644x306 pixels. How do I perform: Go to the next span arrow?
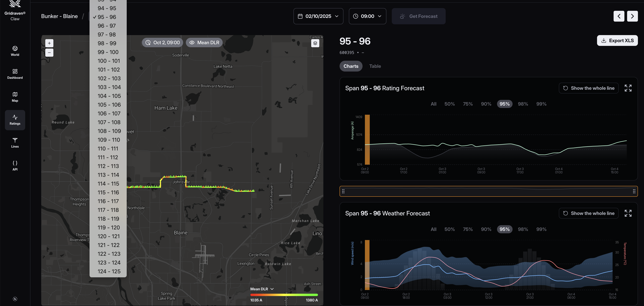(x=632, y=16)
